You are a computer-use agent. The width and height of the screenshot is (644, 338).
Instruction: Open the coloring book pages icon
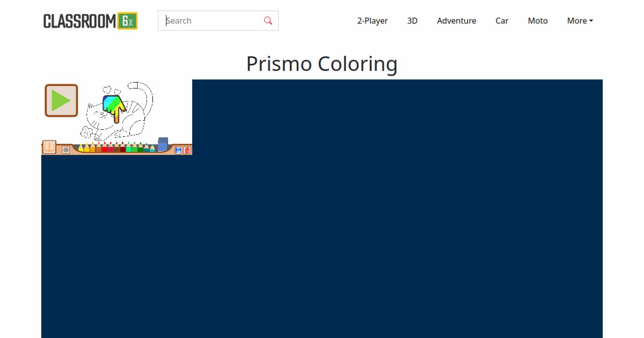[49, 147]
